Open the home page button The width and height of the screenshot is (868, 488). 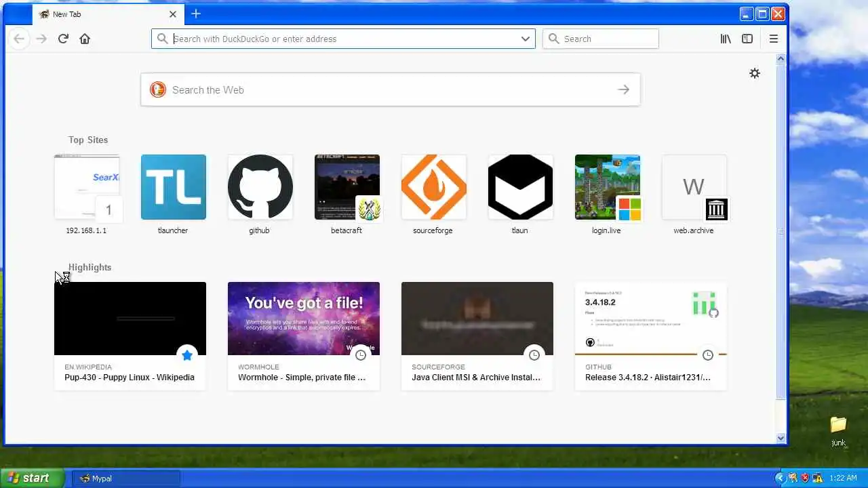tap(85, 39)
